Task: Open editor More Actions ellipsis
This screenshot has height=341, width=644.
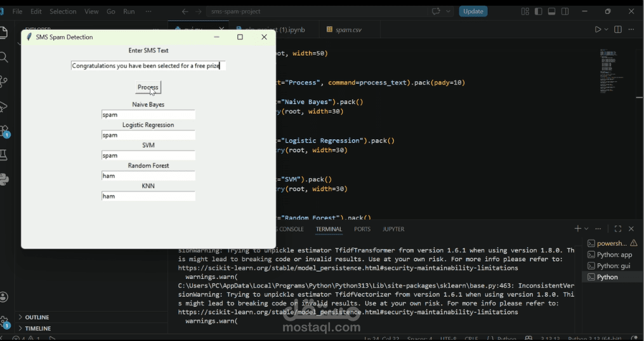Action: point(631,30)
